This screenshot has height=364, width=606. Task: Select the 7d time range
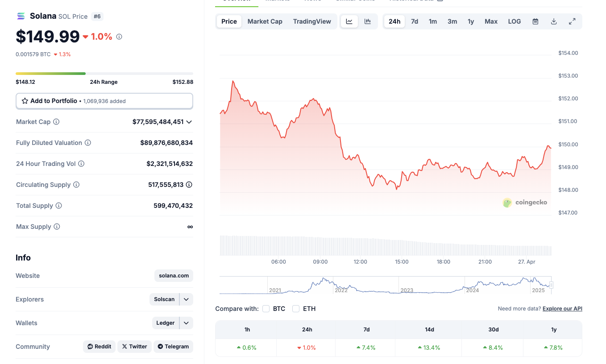(415, 21)
